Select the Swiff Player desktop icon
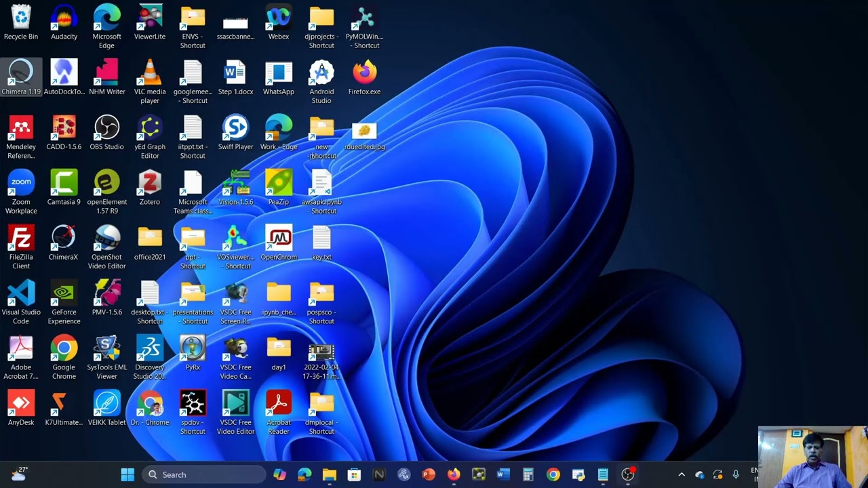This screenshot has height=488, width=868. [x=235, y=133]
